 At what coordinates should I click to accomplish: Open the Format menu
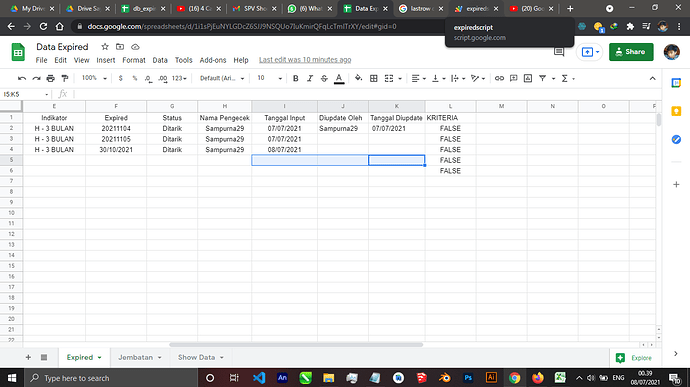[x=134, y=60]
